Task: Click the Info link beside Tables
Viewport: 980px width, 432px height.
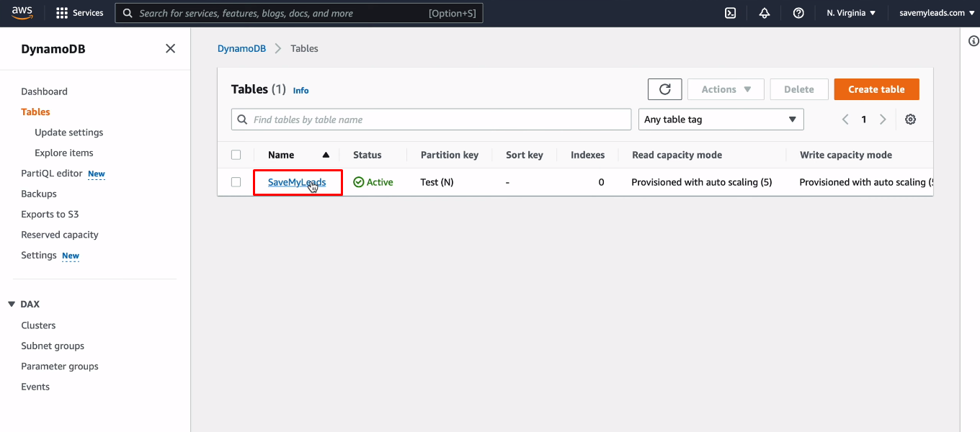Action: (x=300, y=91)
